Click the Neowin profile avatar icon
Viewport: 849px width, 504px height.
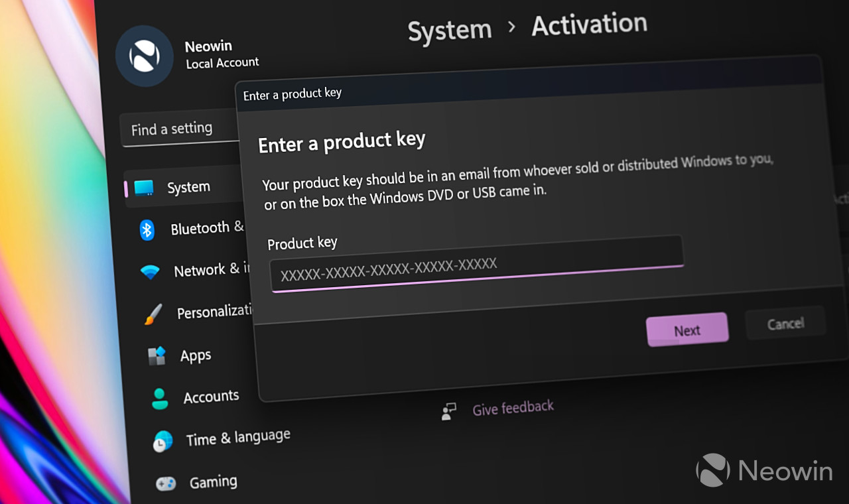[x=144, y=56]
